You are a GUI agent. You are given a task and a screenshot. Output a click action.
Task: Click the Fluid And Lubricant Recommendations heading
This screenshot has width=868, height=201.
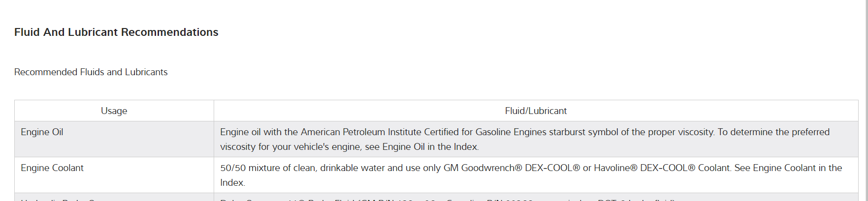[116, 32]
